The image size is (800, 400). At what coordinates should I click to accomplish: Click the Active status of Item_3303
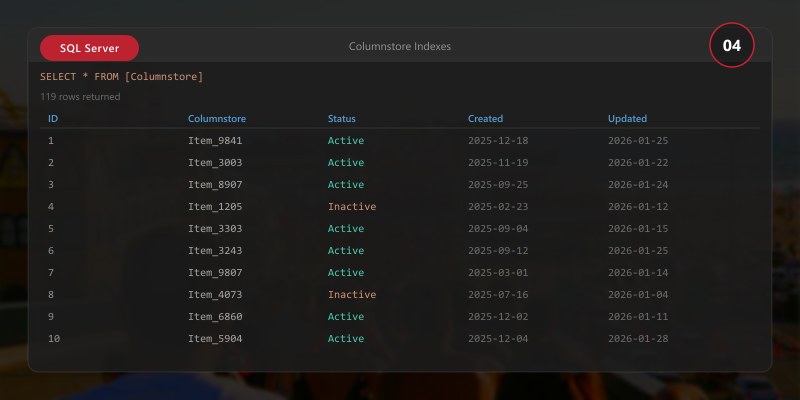click(346, 228)
